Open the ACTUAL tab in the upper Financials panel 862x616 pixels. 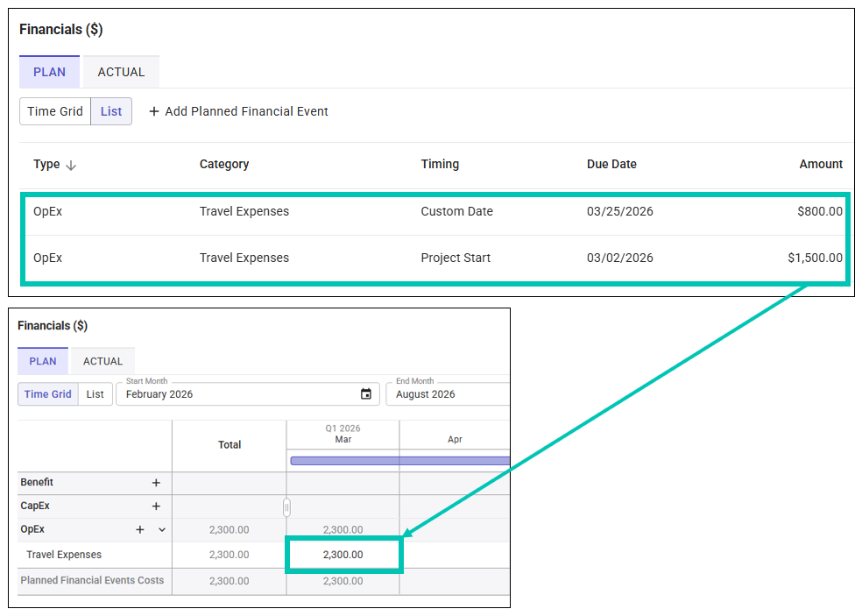click(x=121, y=72)
